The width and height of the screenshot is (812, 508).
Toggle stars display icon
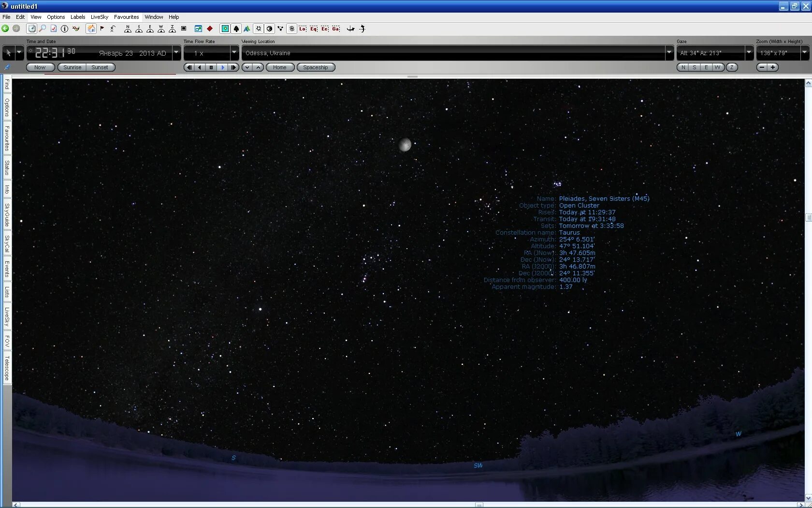point(259,29)
